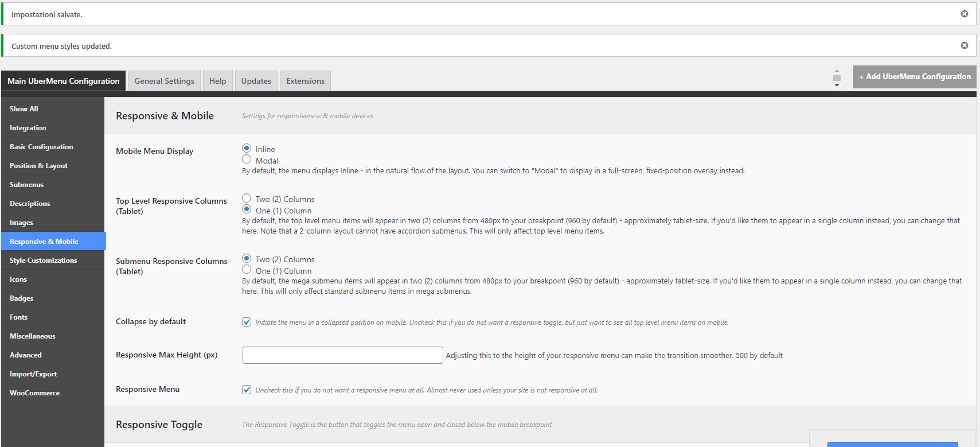Open the Updates tab

point(256,81)
